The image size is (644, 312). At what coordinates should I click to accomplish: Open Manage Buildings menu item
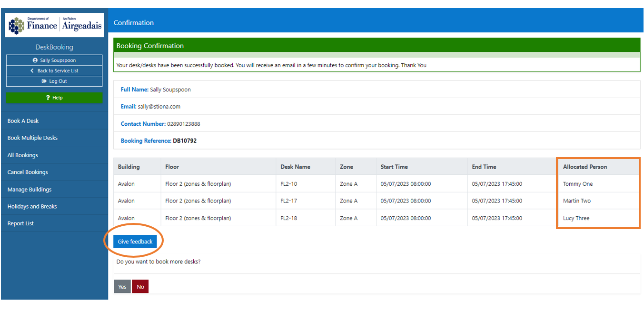coord(54,190)
